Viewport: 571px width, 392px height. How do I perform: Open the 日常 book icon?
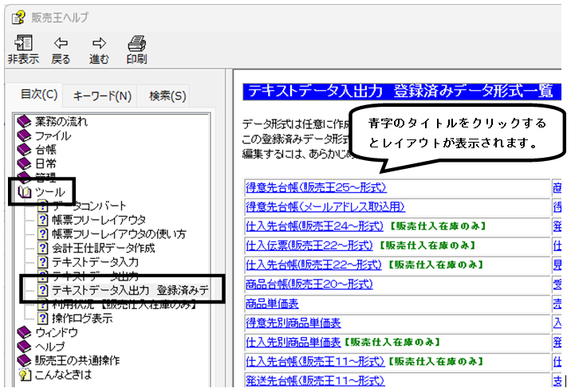coord(25,163)
